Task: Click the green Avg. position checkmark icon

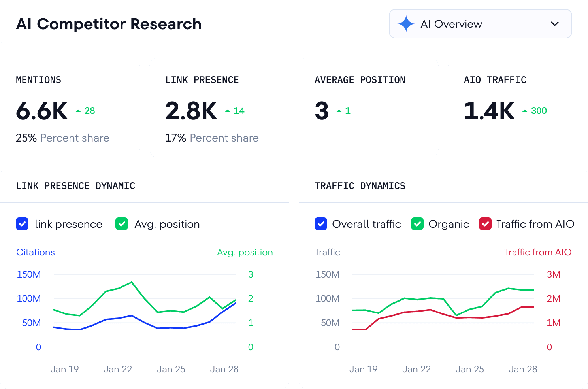Action: click(121, 224)
